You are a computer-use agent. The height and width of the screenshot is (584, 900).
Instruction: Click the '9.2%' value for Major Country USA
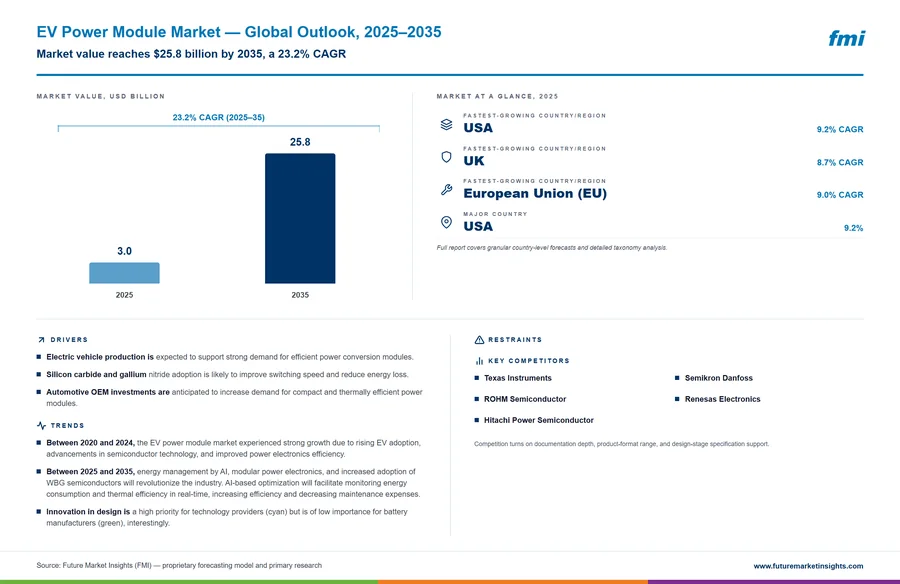tap(854, 228)
